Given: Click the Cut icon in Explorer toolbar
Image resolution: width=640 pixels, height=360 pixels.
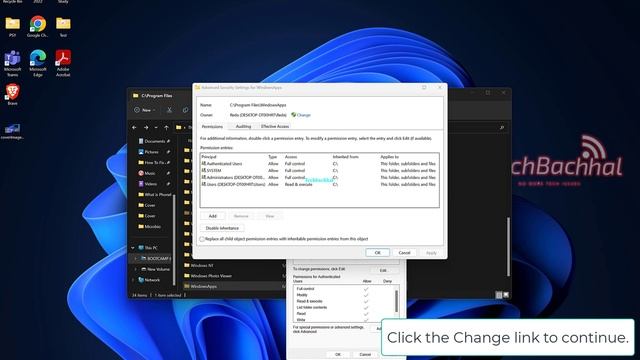Looking at the screenshot, I should pos(169,110).
